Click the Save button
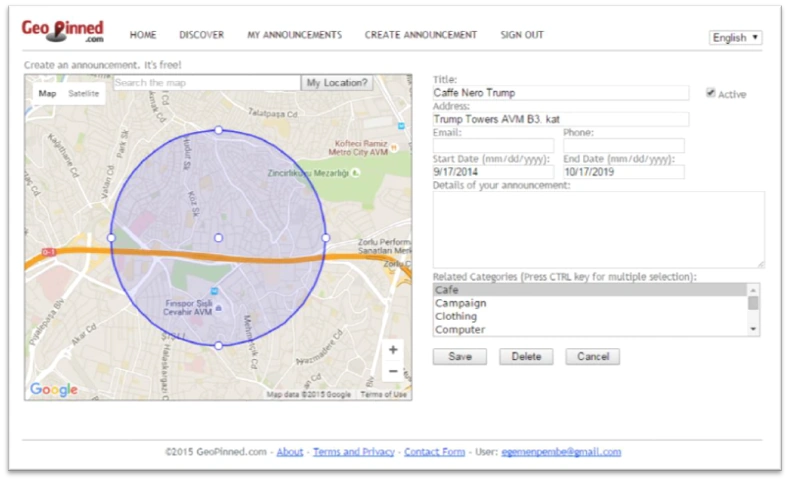Image resolution: width=789 pixels, height=481 pixels. click(x=460, y=356)
